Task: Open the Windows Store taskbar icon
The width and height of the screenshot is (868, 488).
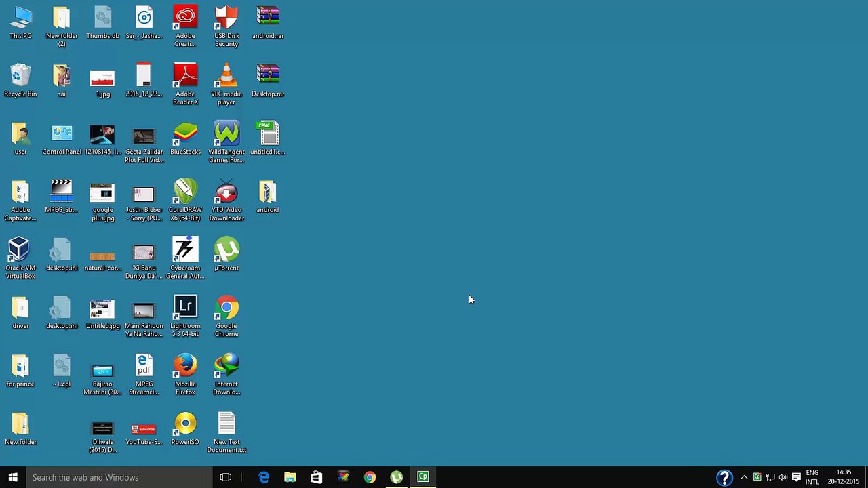Action: click(x=317, y=477)
